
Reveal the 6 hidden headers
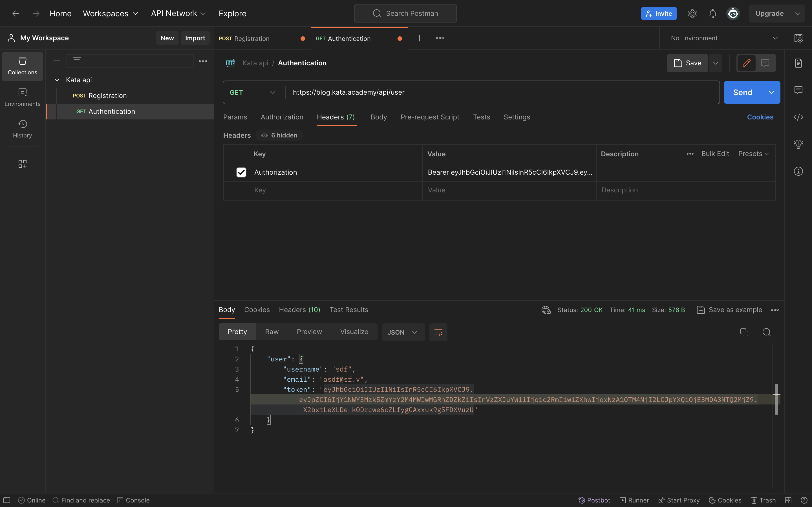point(279,135)
